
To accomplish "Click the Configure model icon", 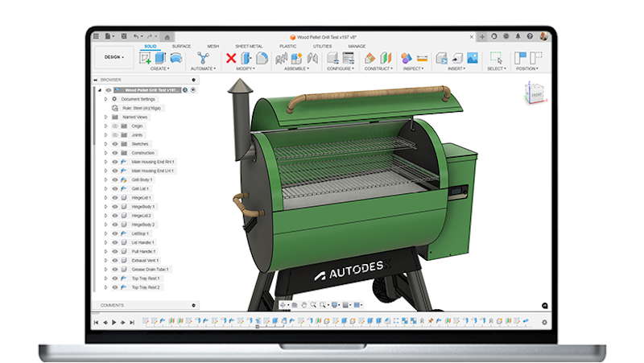I will point(332,58).
